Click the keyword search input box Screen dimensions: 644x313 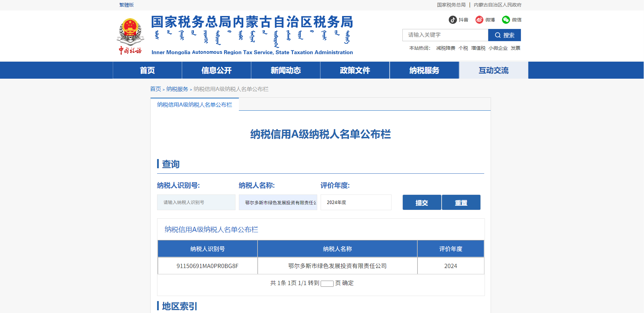point(445,35)
